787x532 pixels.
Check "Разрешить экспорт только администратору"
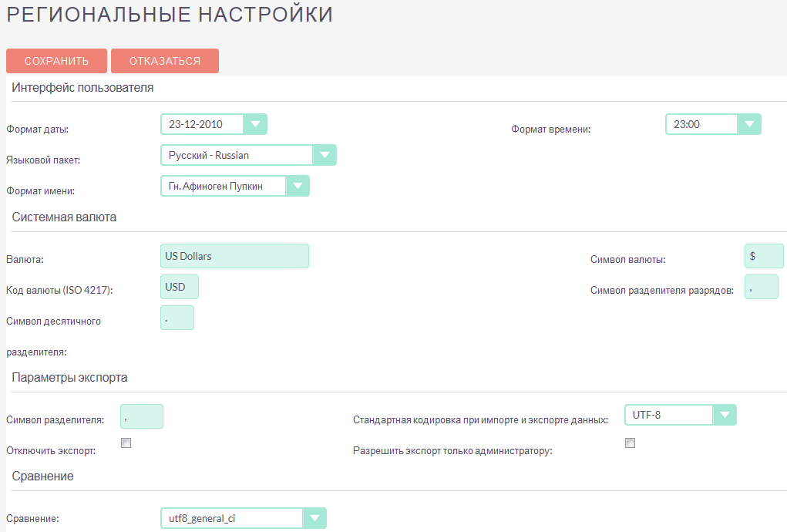[630, 443]
